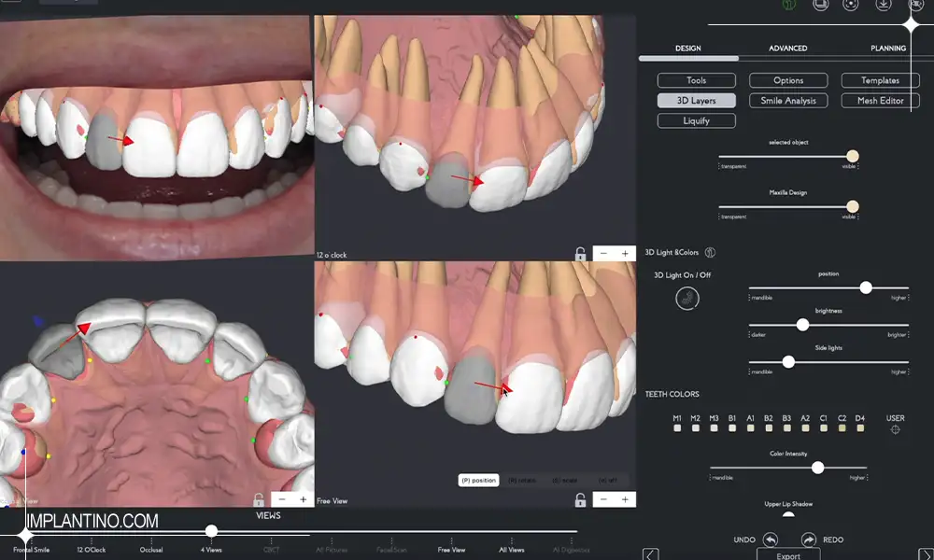Viewport: 934px width, 560px height.
Task: Select Occlusal on the views timeline
Action: click(151, 550)
